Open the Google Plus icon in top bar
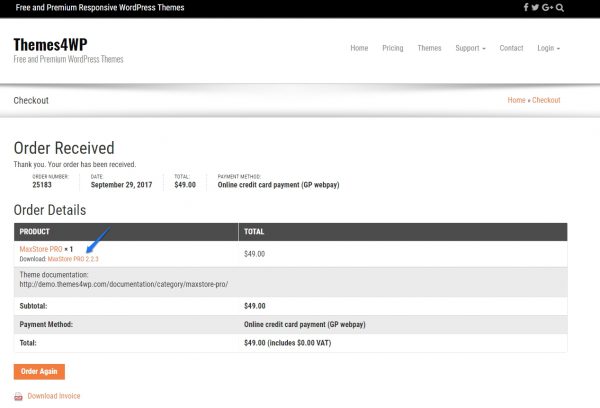 coord(547,7)
